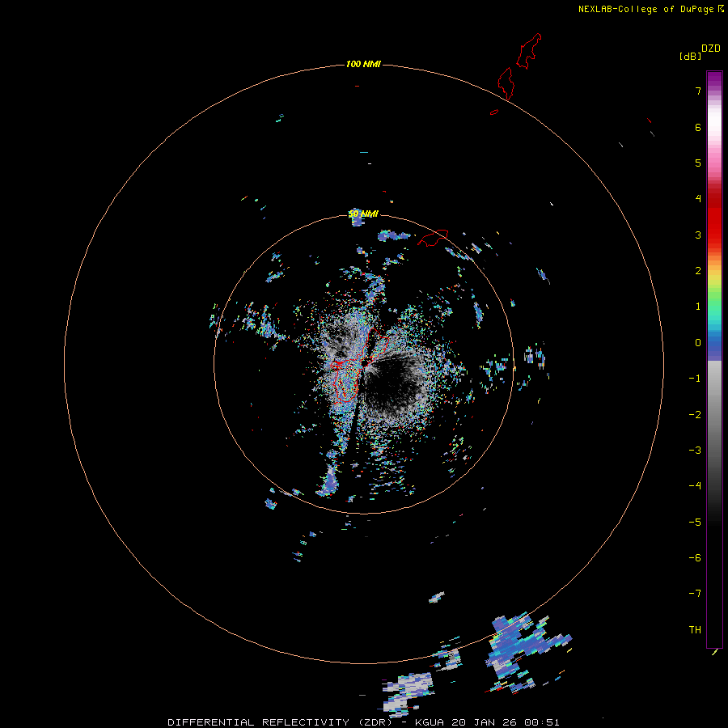Click the 6 value on the color scale

coord(698,127)
